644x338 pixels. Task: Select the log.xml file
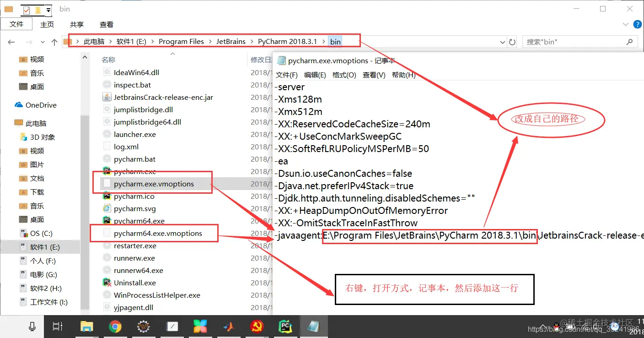click(x=126, y=147)
